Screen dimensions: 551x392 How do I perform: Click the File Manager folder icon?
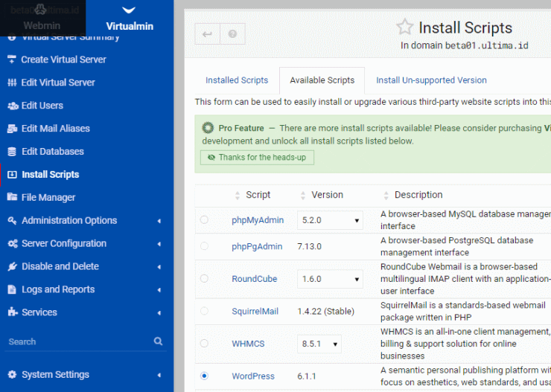tap(13, 196)
